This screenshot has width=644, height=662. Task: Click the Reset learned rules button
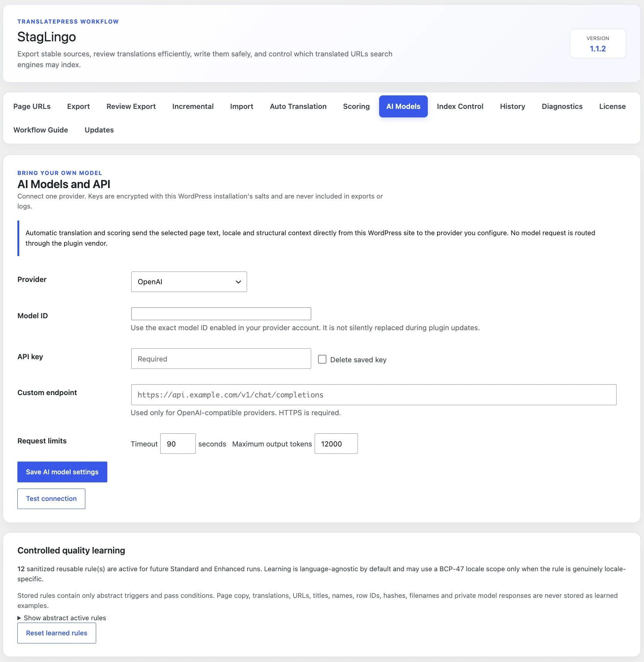57,633
